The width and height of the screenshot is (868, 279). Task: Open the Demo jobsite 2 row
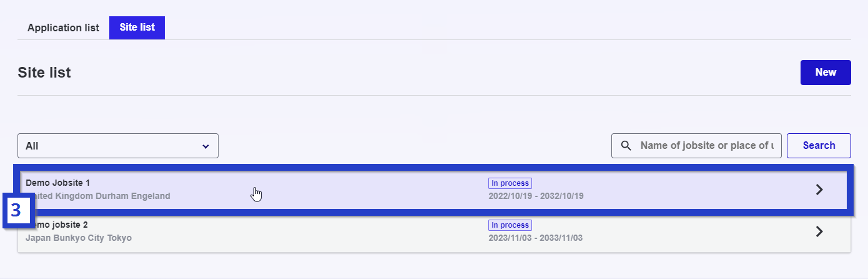[x=434, y=231]
